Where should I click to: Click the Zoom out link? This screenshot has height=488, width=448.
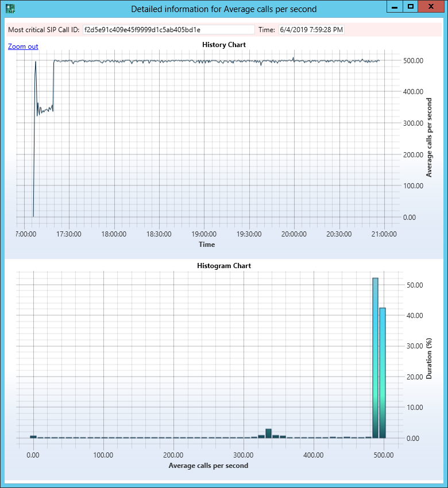click(23, 47)
